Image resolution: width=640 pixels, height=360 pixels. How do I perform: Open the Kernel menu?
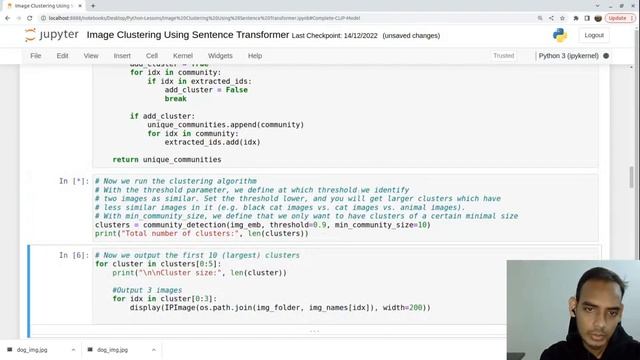[182, 56]
